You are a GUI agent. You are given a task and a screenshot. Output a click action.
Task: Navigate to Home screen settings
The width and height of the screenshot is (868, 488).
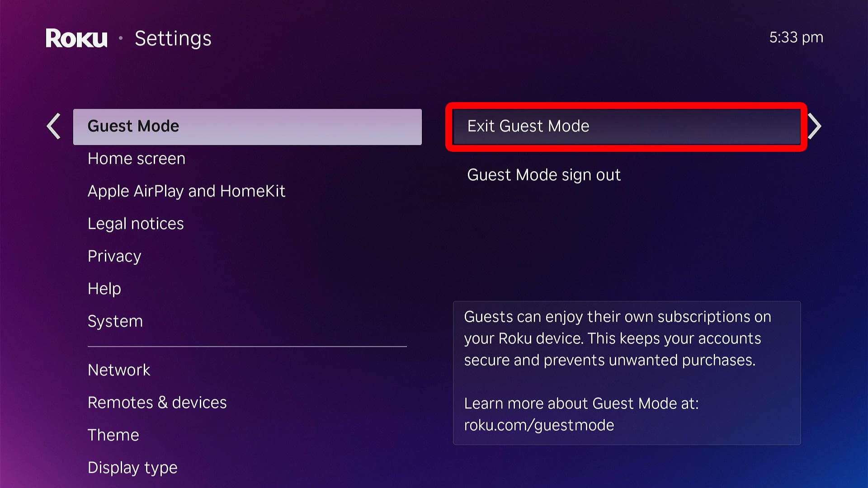coord(137,157)
